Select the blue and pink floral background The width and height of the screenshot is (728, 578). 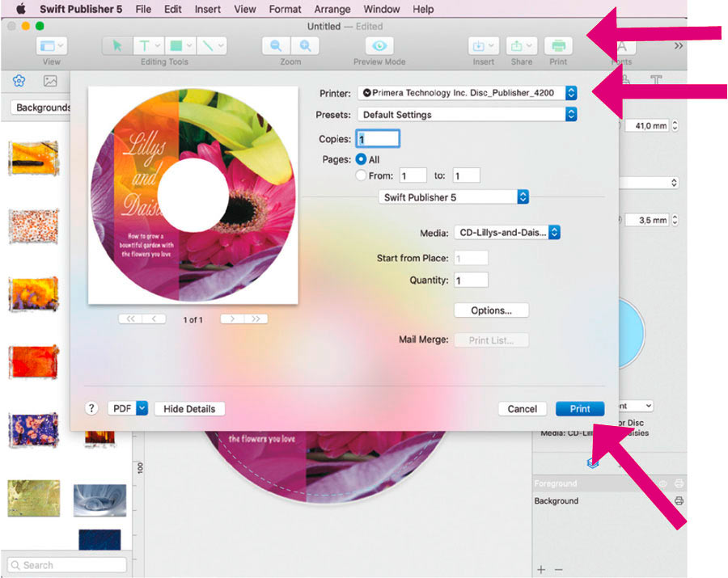tap(34, 430)
